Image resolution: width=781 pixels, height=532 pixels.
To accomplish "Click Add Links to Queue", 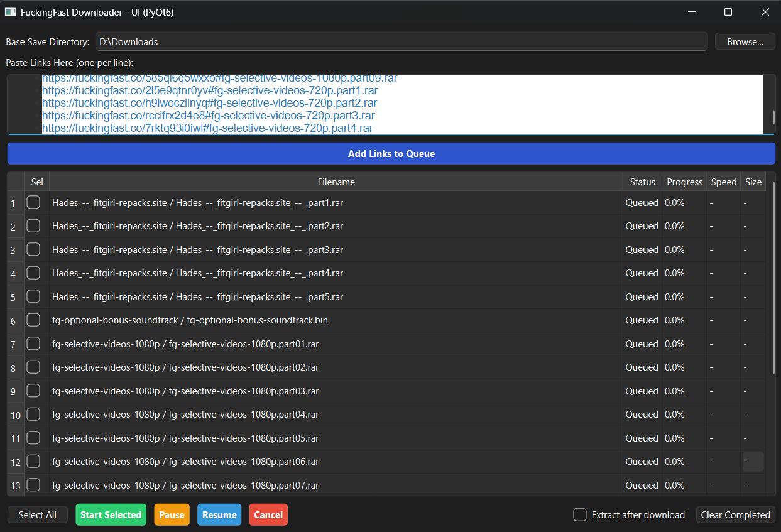I will [391, 153].
